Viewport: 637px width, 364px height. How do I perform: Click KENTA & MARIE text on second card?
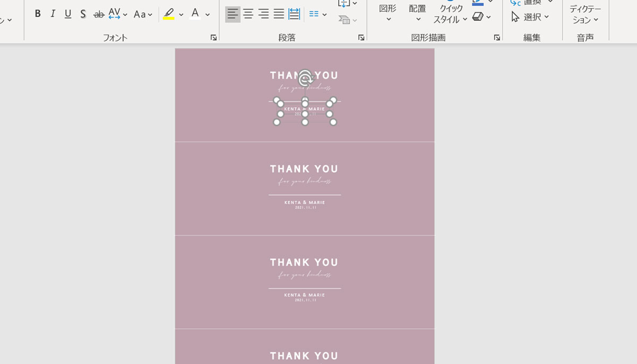click(305, 202)
